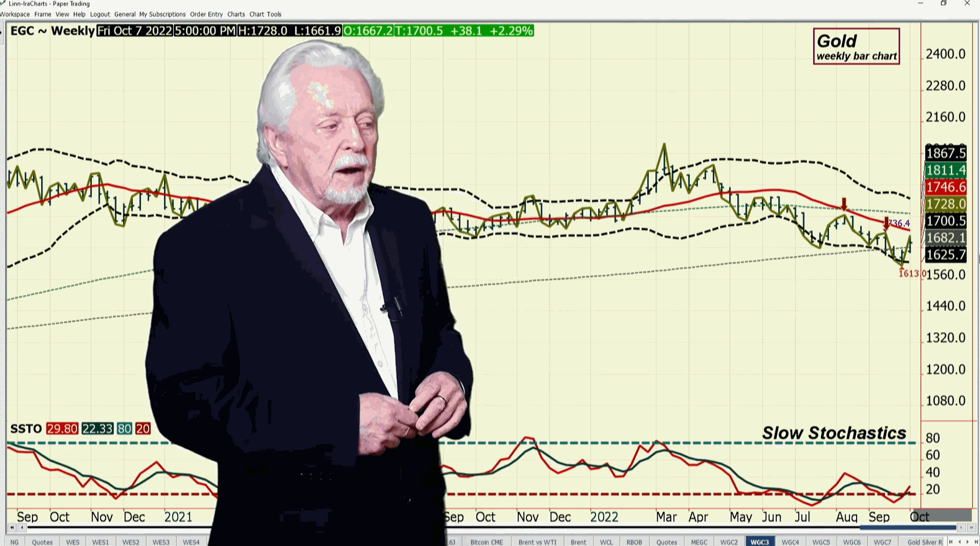
Task: Switch to the WGC5 tab
Action: [x=821, y=542]
